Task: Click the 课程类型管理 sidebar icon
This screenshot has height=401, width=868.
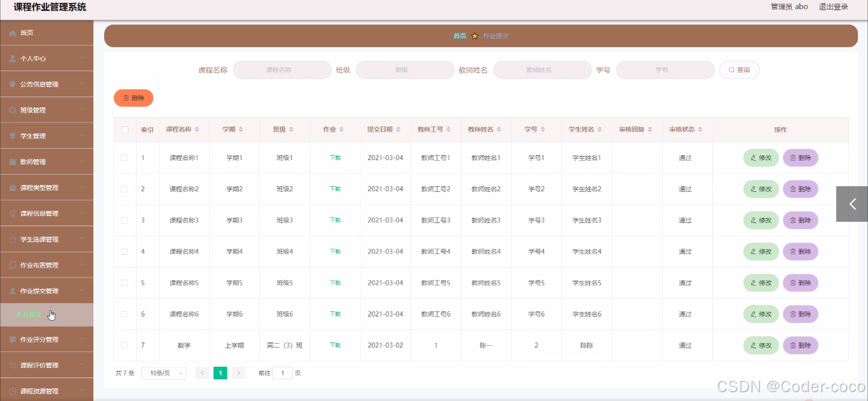Action: 13,188
